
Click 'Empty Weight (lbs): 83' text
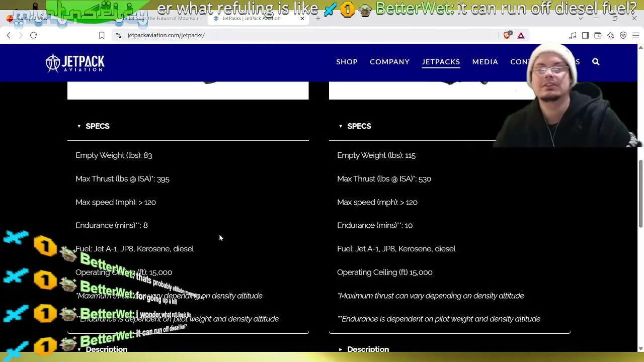pos(114,155)
